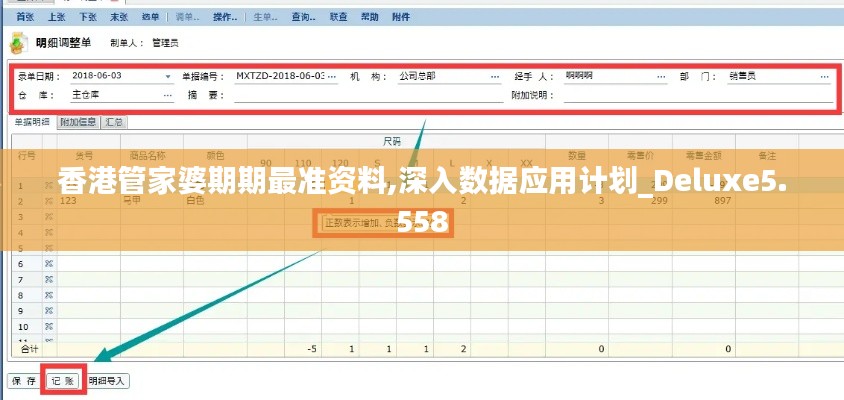Click row number 6
This screenshot has width=844, height=400.
coord(21,264)
